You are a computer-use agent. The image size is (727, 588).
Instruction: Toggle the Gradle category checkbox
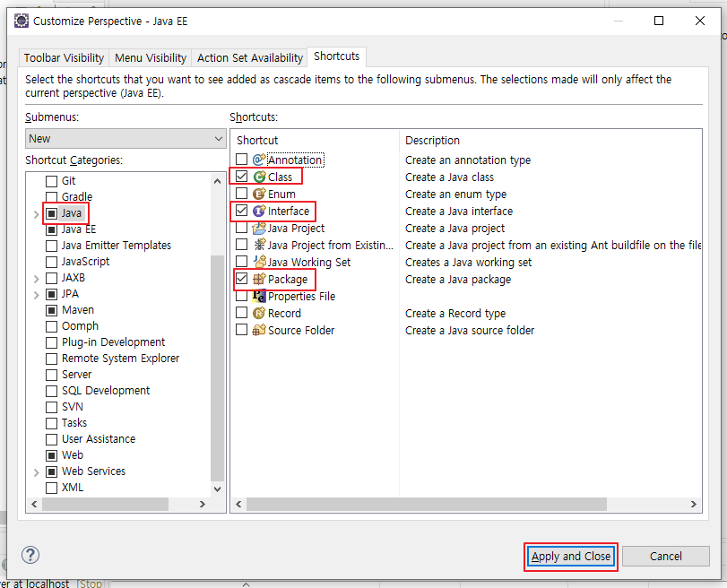(51, 197)
